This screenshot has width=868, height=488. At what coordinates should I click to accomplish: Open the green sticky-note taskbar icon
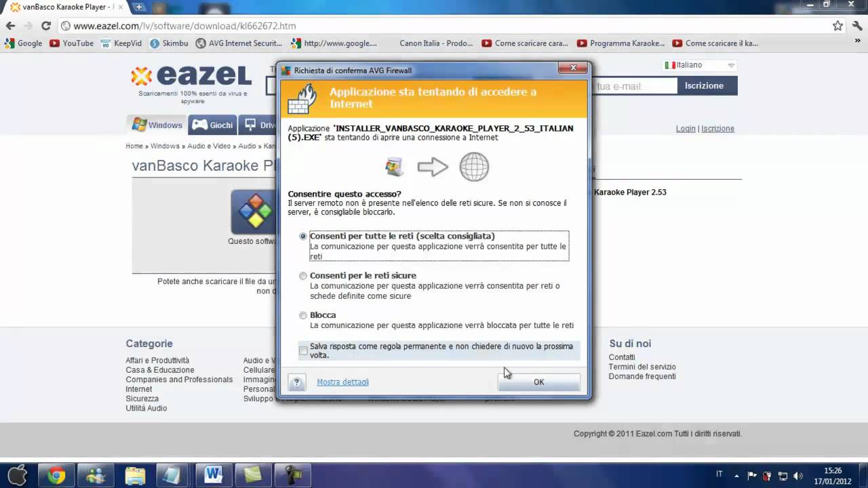click(x=253, y=475)
